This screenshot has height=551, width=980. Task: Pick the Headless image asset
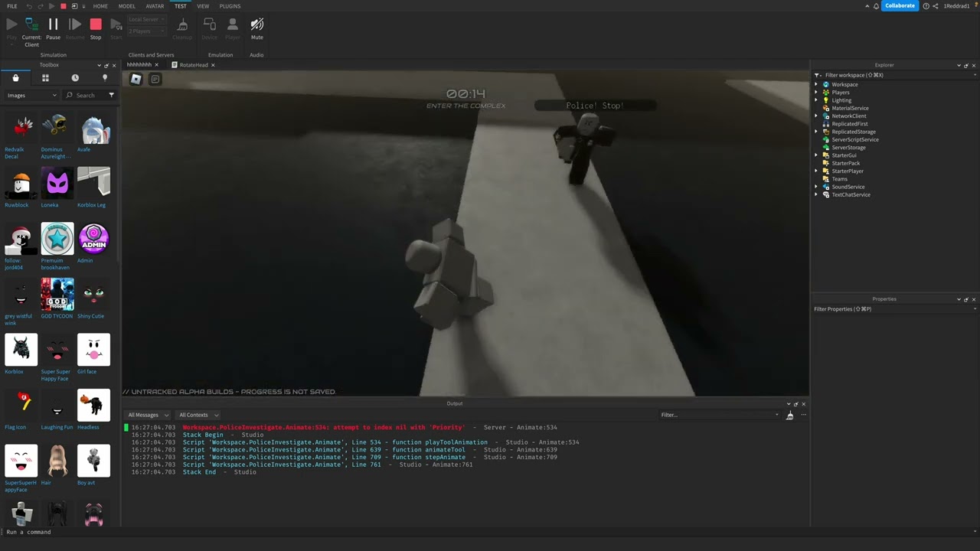point(93,406)
